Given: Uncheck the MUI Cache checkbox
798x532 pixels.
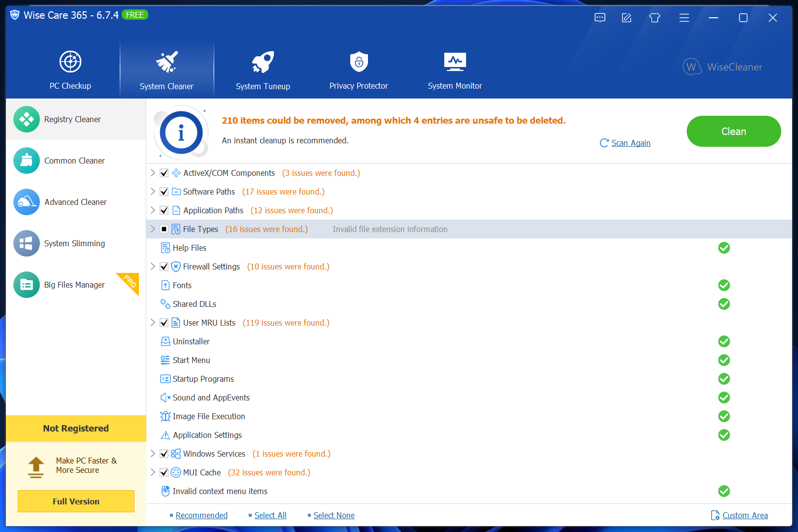Looking at the screenshot, I should click(x=164, y=472).
